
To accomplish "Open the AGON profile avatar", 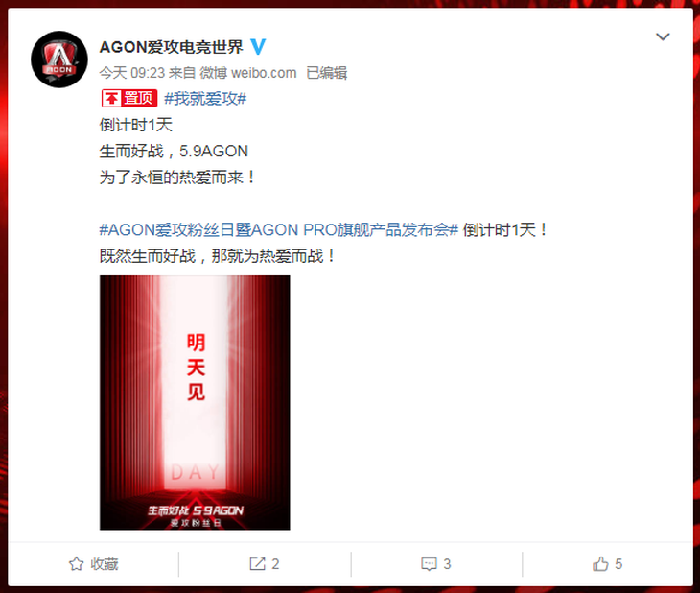I will (x=59, y=59).
